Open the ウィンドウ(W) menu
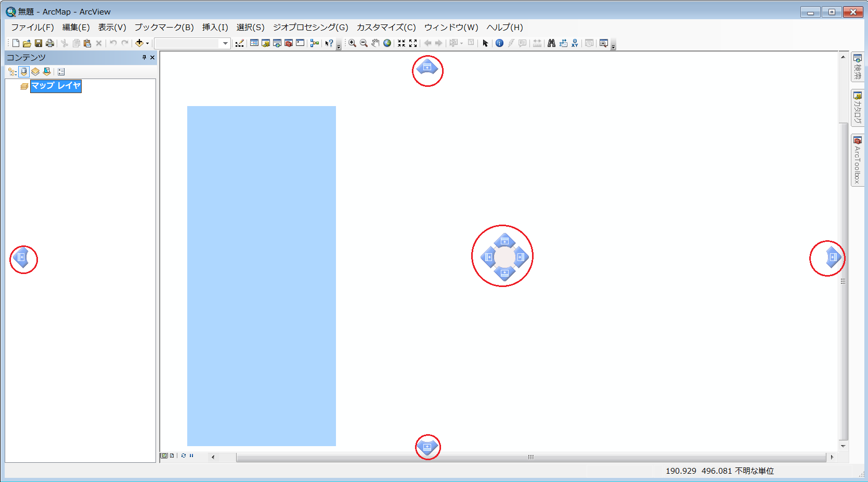 click(451, 27)
